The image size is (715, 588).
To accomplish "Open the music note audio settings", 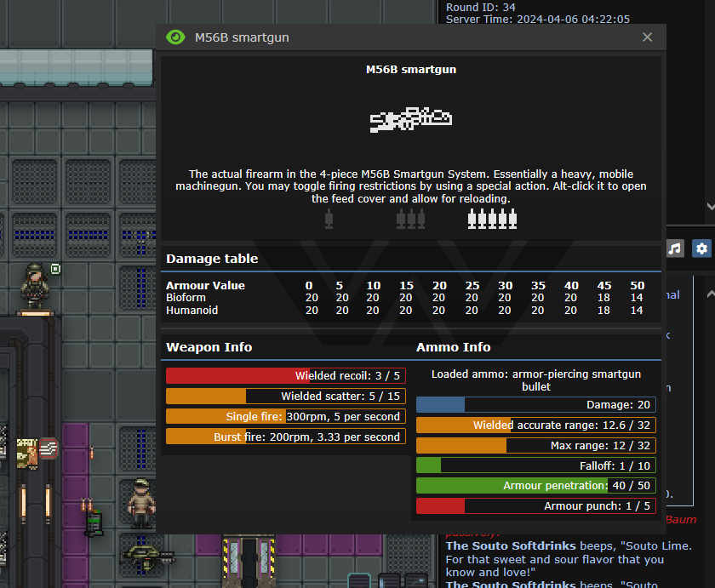I will [675, 248].
